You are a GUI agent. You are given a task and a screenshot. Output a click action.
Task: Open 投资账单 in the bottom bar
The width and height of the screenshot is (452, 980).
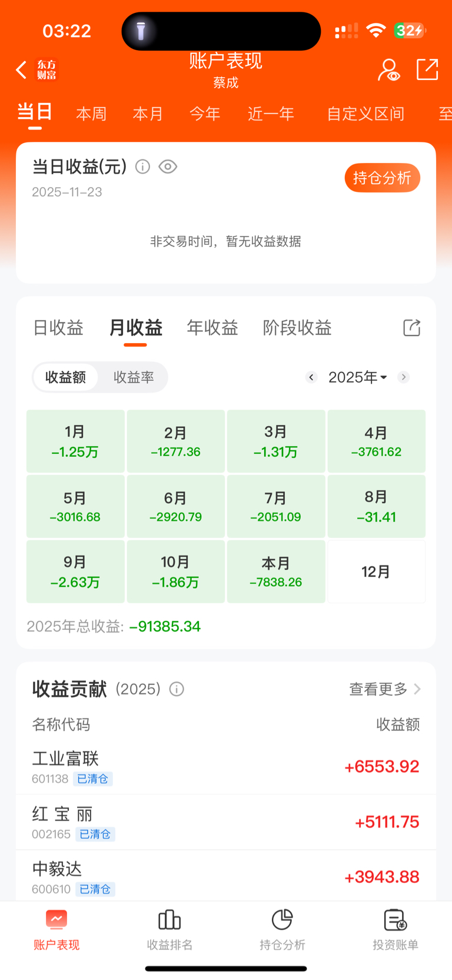[x=395, y=929]
